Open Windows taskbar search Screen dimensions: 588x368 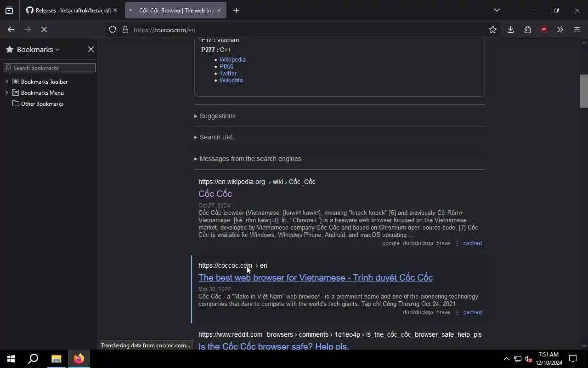pos(33,359)
